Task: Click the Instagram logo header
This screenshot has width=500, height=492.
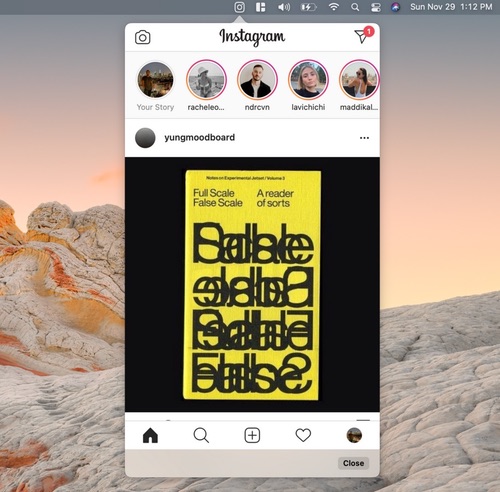Action: [252, 37]
